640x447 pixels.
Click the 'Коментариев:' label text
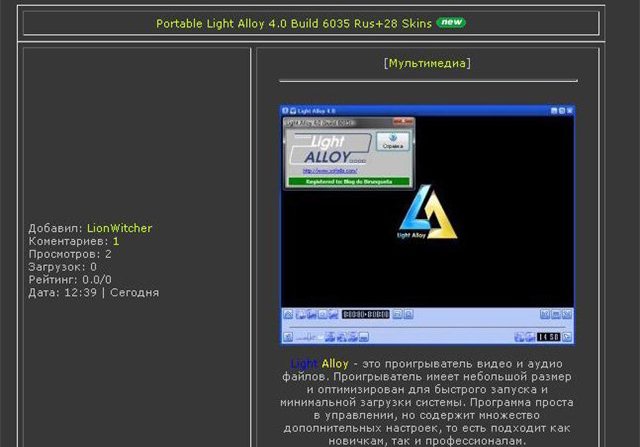pyautogui.click(x=69, y=241)
